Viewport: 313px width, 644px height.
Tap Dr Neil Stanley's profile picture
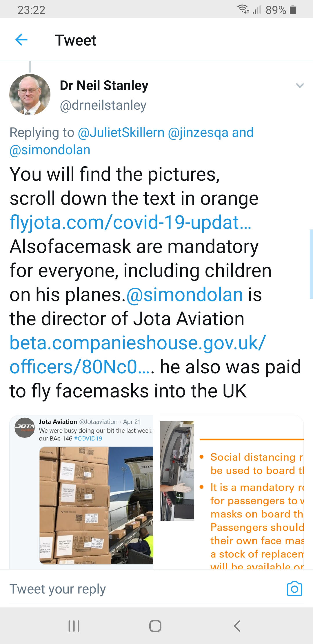click(x=30, y=95)
